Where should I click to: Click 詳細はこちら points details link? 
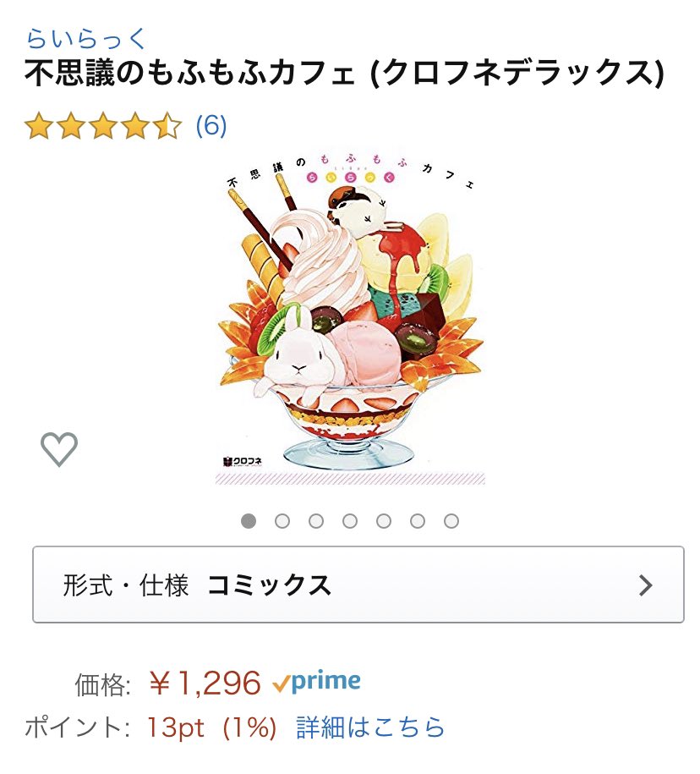(x=370, y=727)
